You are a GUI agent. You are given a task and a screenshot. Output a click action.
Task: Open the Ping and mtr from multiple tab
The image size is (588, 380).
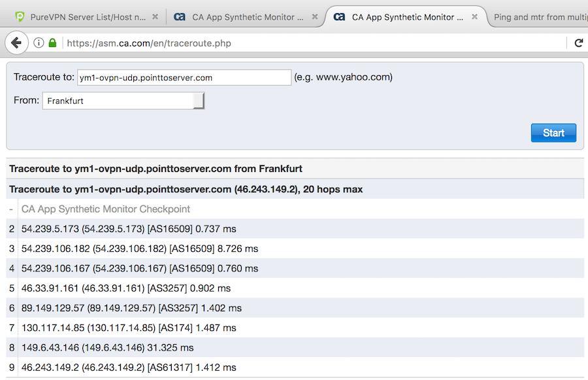pyautogui.click(x=540, y=17)
